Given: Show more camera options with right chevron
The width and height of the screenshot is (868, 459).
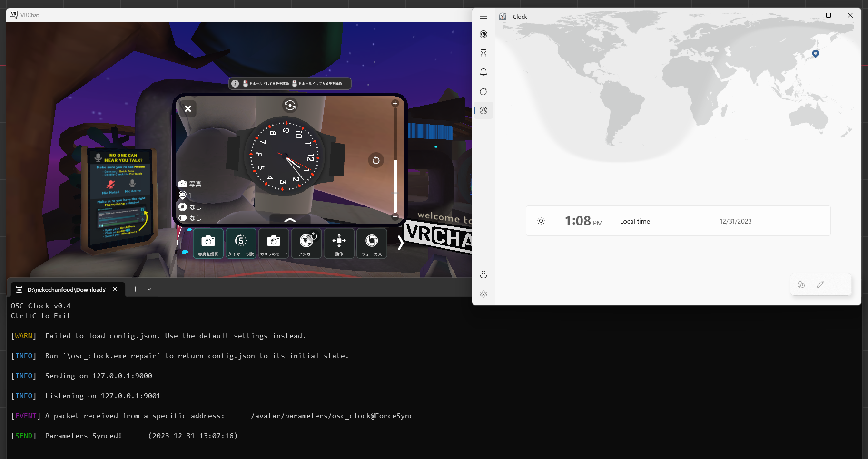Looking at the screenshot, I should 400,244.
